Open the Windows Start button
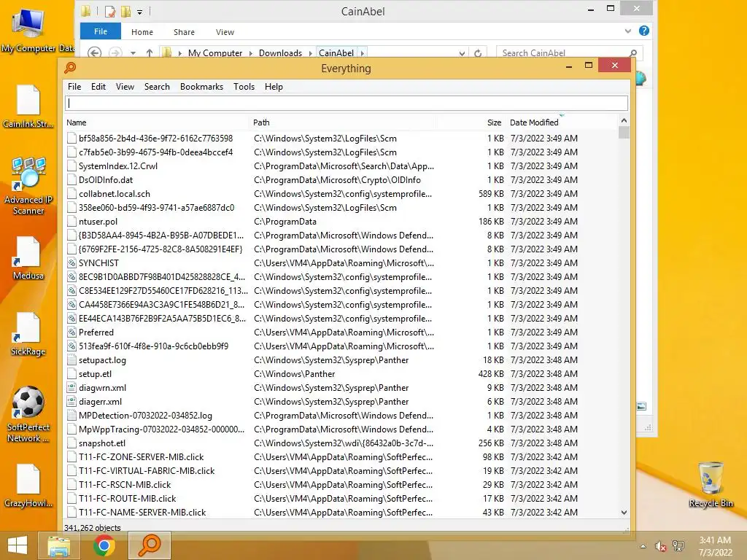This screenshot has height=560, width=747. click(x=18, y=545)
